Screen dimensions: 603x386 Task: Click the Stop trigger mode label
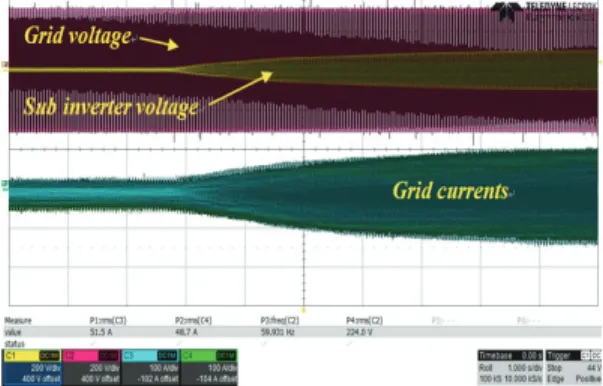point(554,368)
